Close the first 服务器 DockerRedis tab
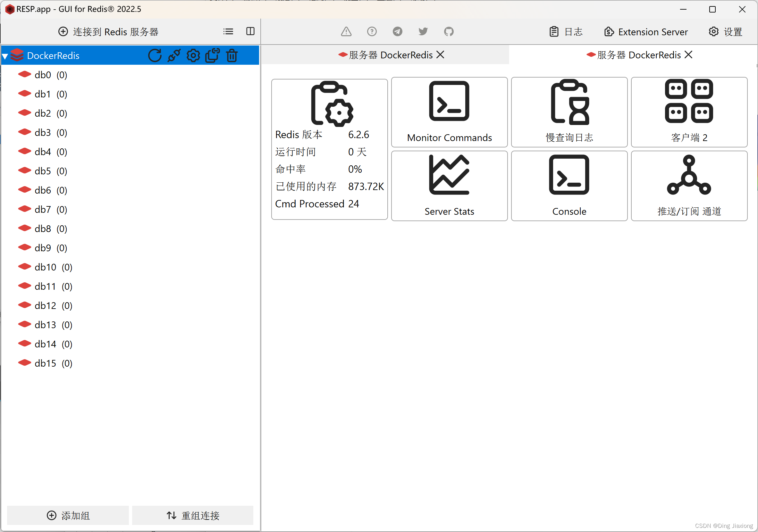Image resolution: width=758 pixels, height=532 pixels. click(440, 55)
